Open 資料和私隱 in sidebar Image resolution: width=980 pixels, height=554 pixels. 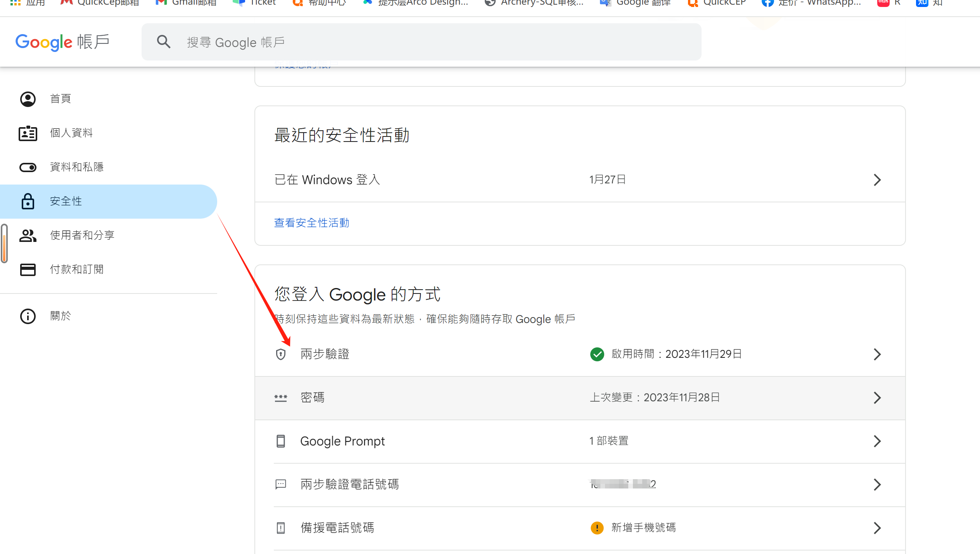tap(109, 167)
